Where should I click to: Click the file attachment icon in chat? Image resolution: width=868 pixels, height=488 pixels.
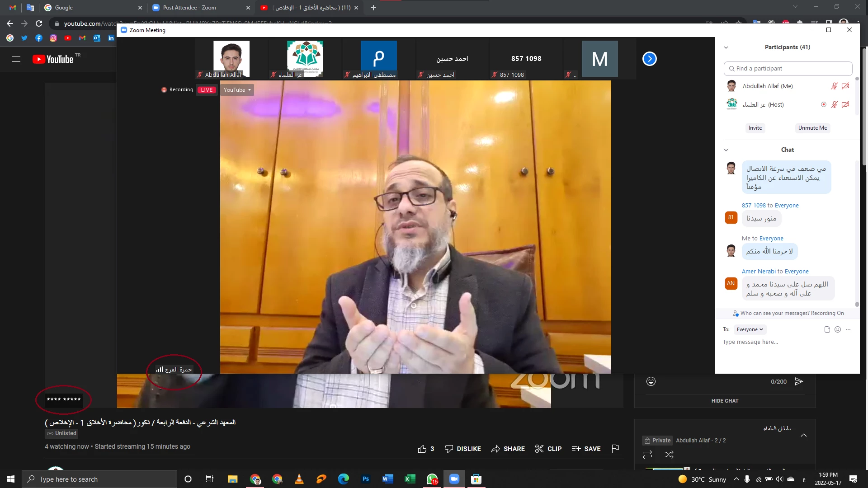click(x=827, y=329)
